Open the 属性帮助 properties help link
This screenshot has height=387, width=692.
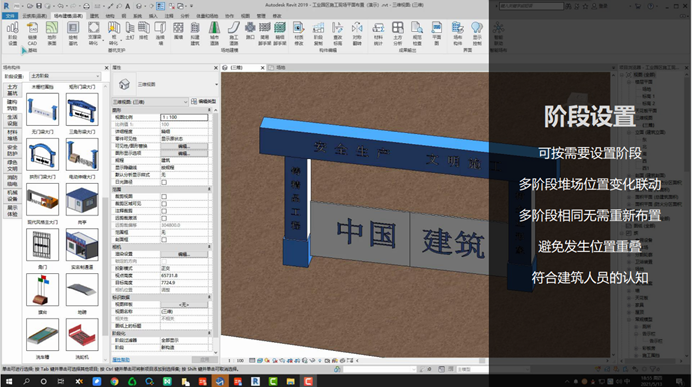click(121, 360)
